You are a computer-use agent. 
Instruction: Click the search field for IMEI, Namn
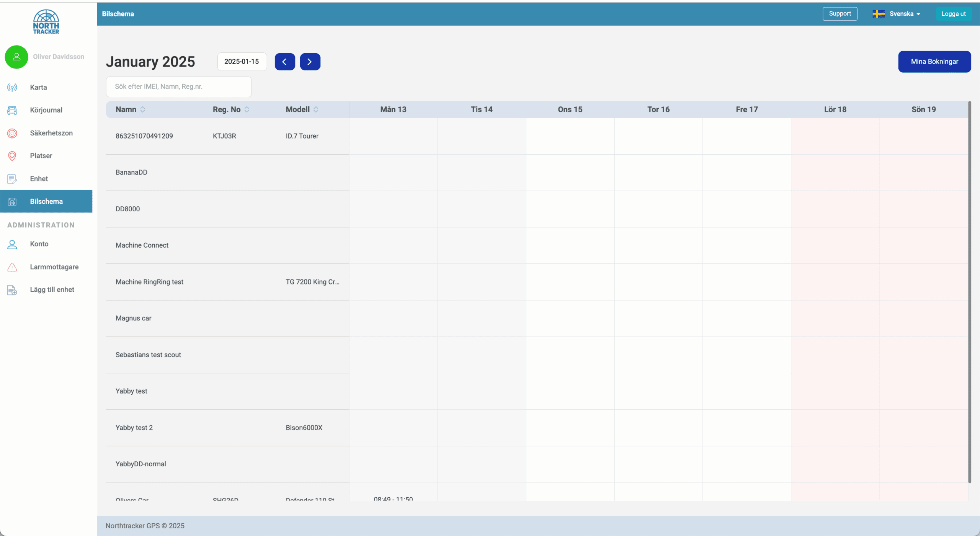coord(179,87)
